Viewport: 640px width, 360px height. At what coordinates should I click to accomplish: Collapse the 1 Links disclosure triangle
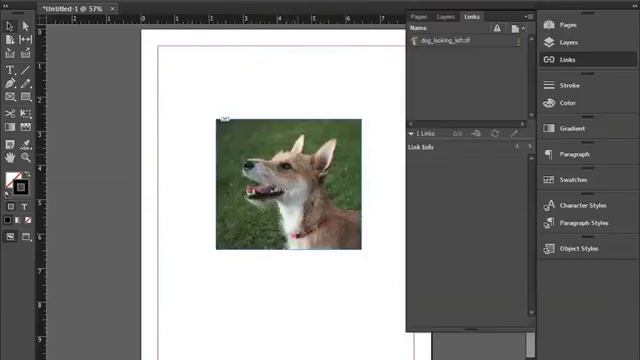coord(411,133)
